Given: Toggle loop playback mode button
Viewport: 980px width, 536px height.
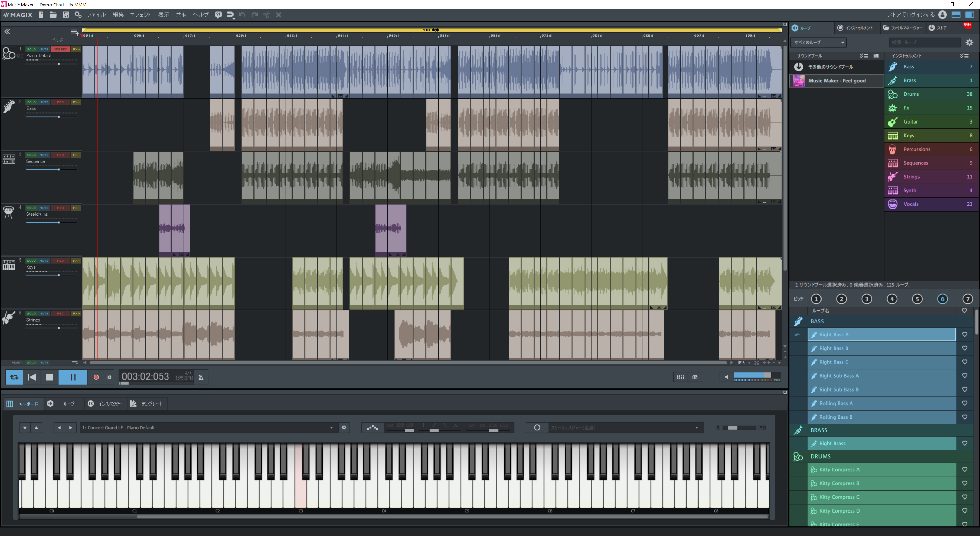Looking at the screenshot, I should [x=14, y=377].
